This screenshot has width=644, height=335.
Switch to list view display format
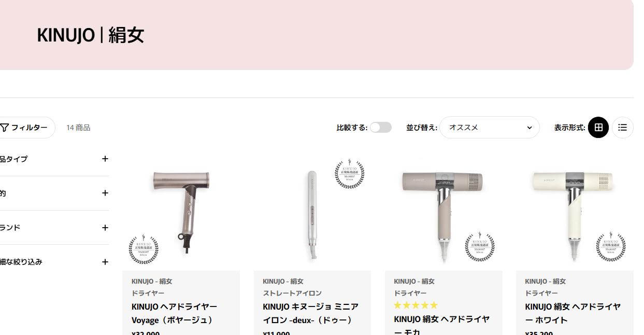click(x=623, y=128)
